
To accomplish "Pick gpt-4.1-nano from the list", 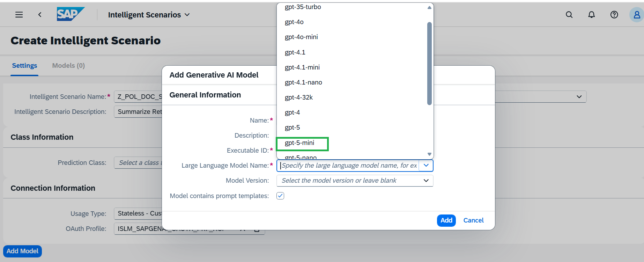I will (352, 82).
